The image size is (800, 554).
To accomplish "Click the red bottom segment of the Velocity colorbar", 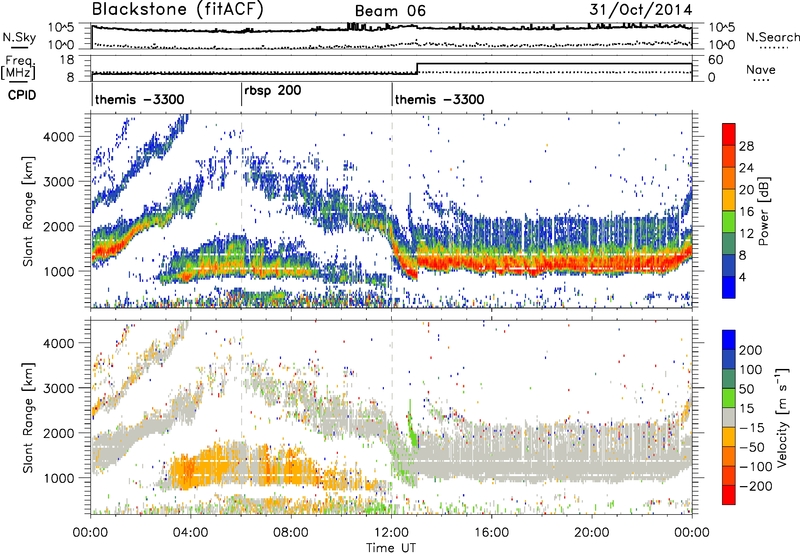I will pos(729,495).
